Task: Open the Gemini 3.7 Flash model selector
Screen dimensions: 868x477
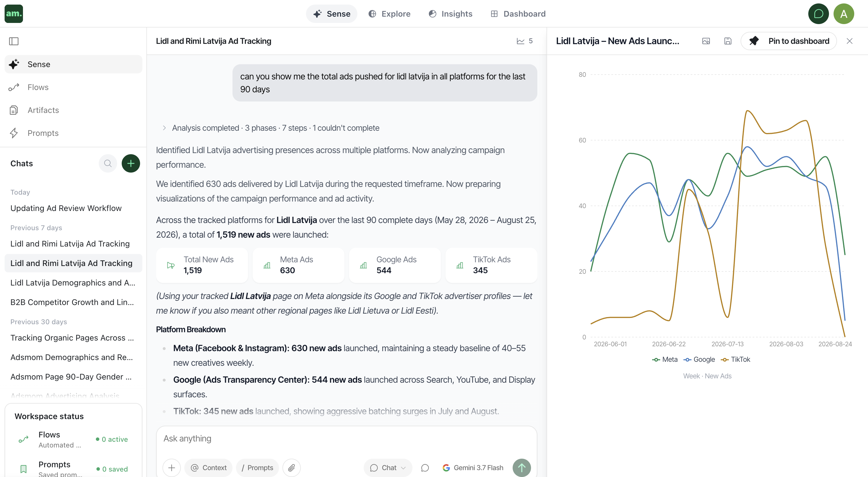Action: 473,468
